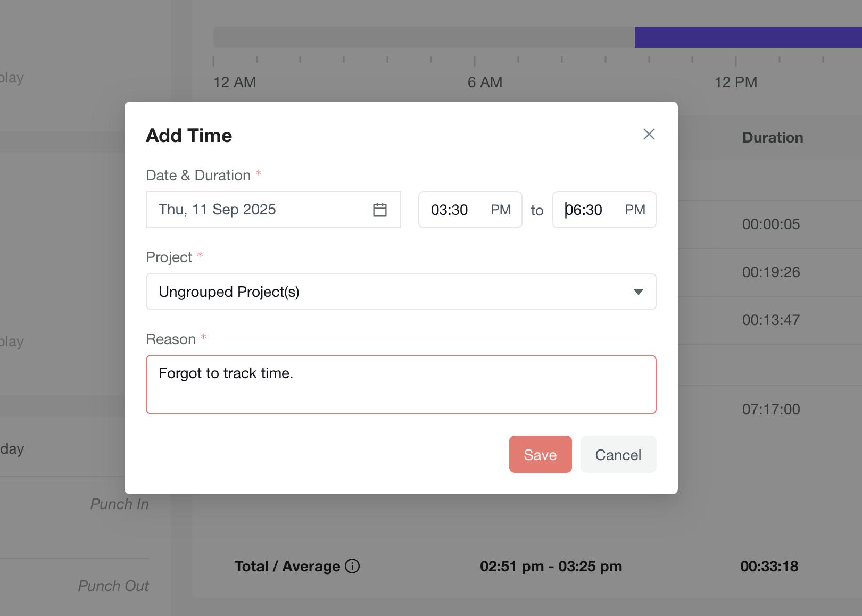Viewport: 862px width, 616px height.
Task: Click the Total / Average info icon
Action: click(352, 566)
